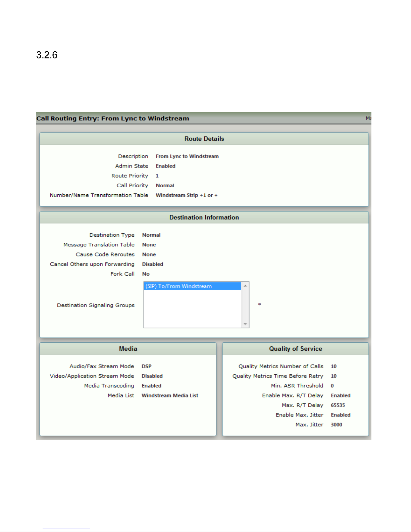Click Route Priority value 1
Viewport: 411px width, 532px height.
click(157, 176)
